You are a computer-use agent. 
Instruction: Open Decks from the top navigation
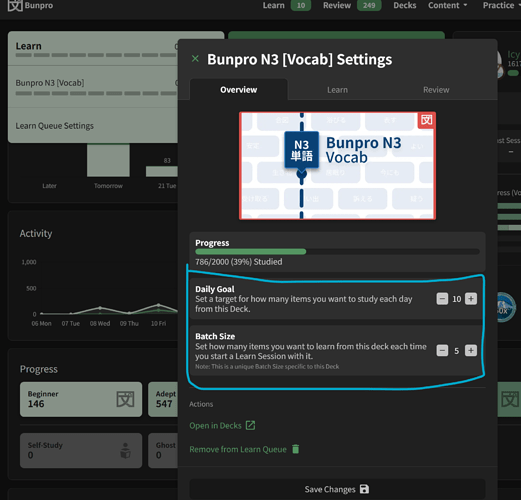pos(405,5)
